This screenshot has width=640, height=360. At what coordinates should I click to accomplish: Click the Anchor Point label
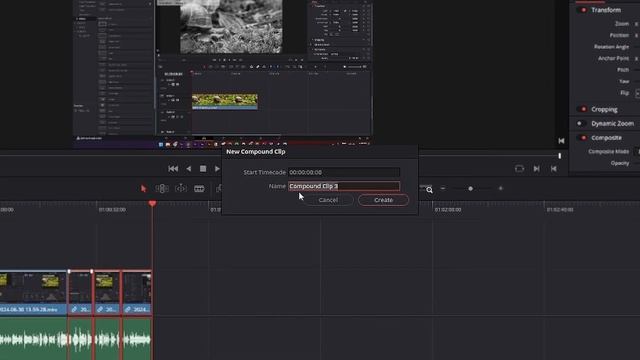coord(613,58)
